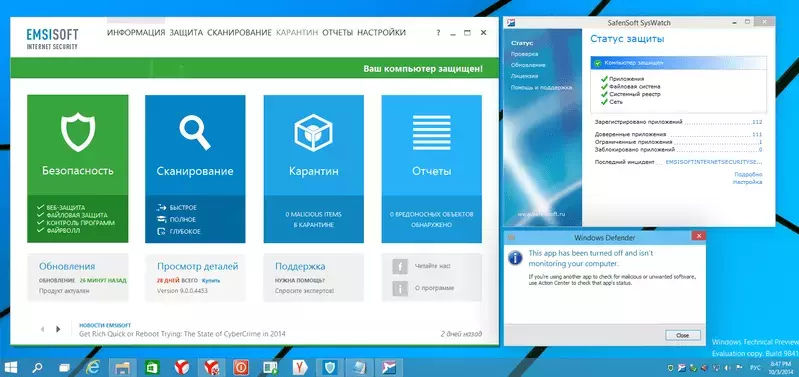Open the white Yandex Y taskbar icon
Viewport: 799px width, 377px height.
(300, 367)
